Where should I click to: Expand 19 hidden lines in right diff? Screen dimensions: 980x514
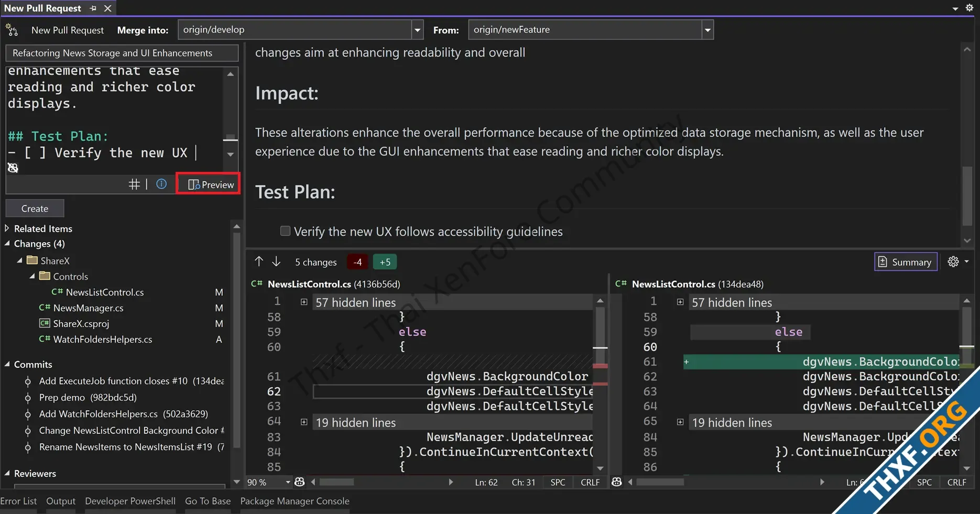pos(680,422)
